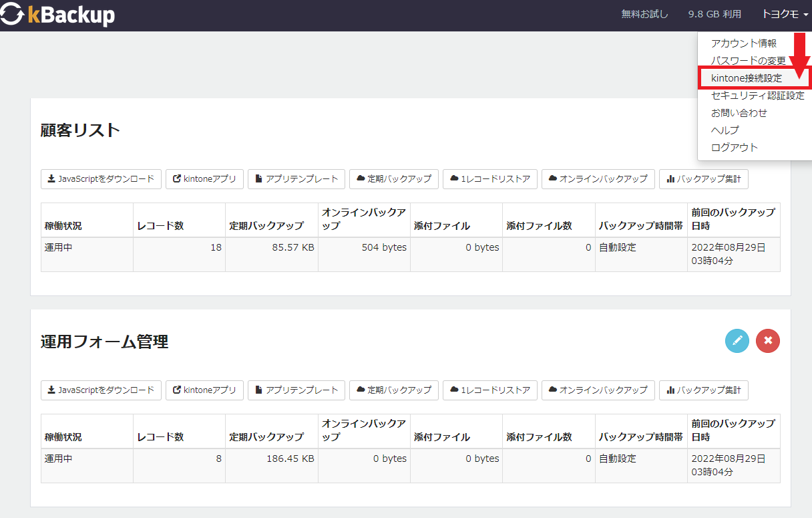Choose セキュリティ認証設定 menu entry
The image size is (812, 518).
(x=758, y=96)
